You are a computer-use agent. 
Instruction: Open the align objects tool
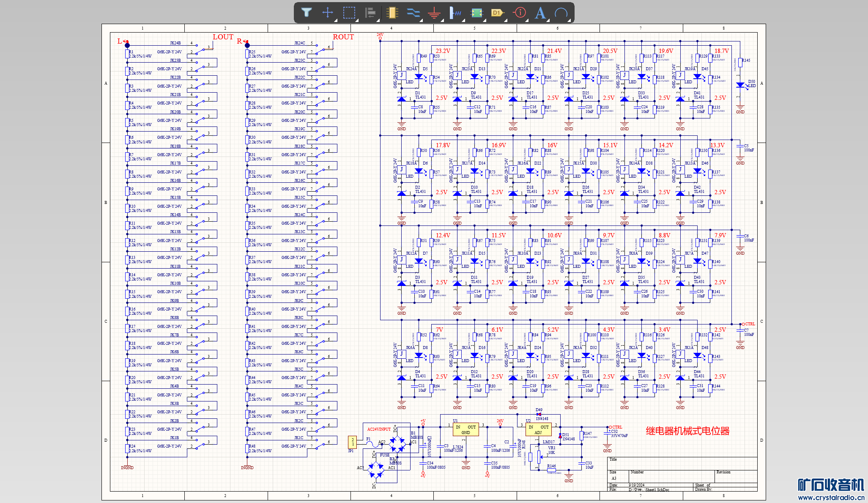(370, 13)
